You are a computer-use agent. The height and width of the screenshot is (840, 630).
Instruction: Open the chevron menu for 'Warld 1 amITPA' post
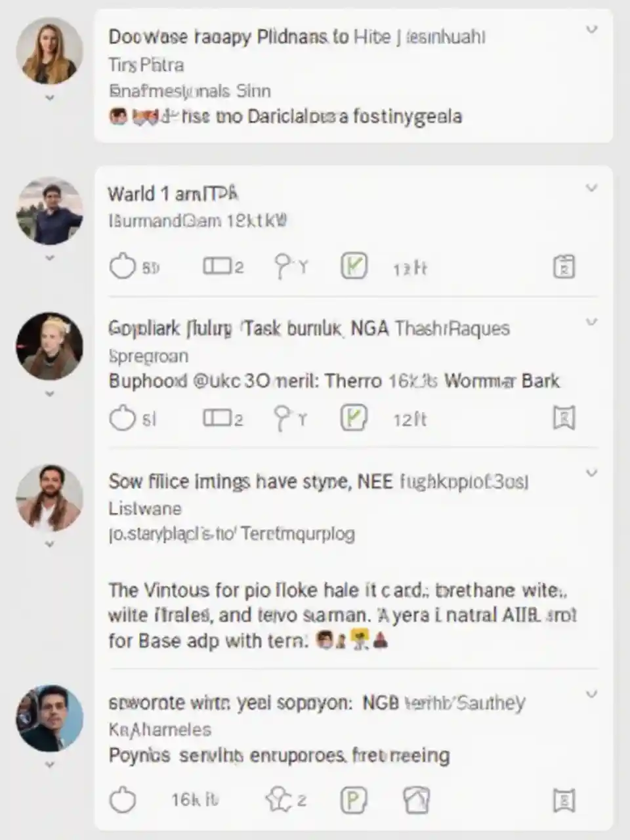(591, 188)
